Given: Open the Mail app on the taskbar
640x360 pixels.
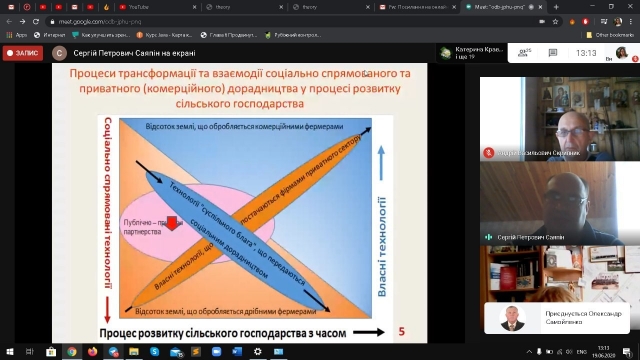Looking at the screenshot, I should (x=176, y=351).
